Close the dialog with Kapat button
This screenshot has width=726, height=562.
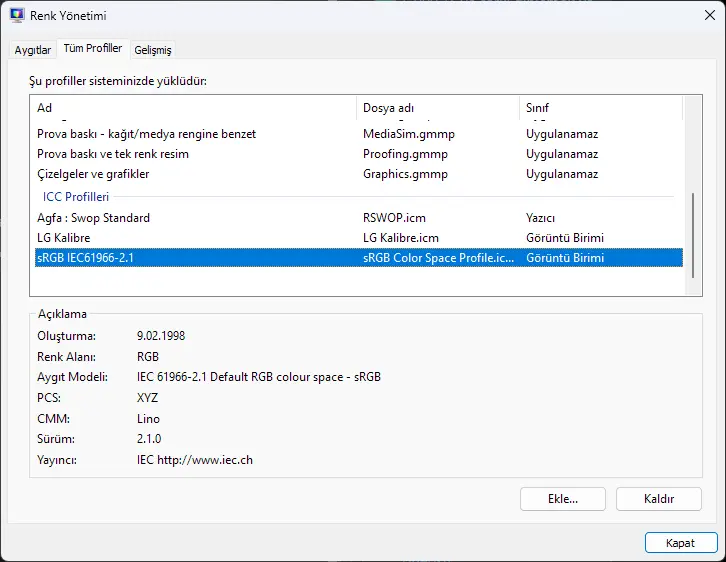tap(681, 543)
